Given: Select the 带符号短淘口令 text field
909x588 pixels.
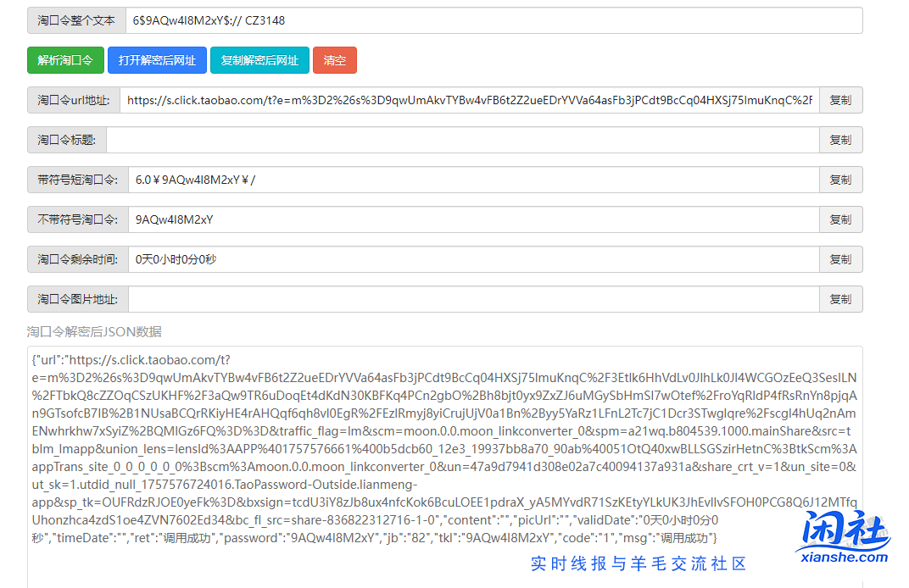Looking at the screenshot, I should pos(473,180).
